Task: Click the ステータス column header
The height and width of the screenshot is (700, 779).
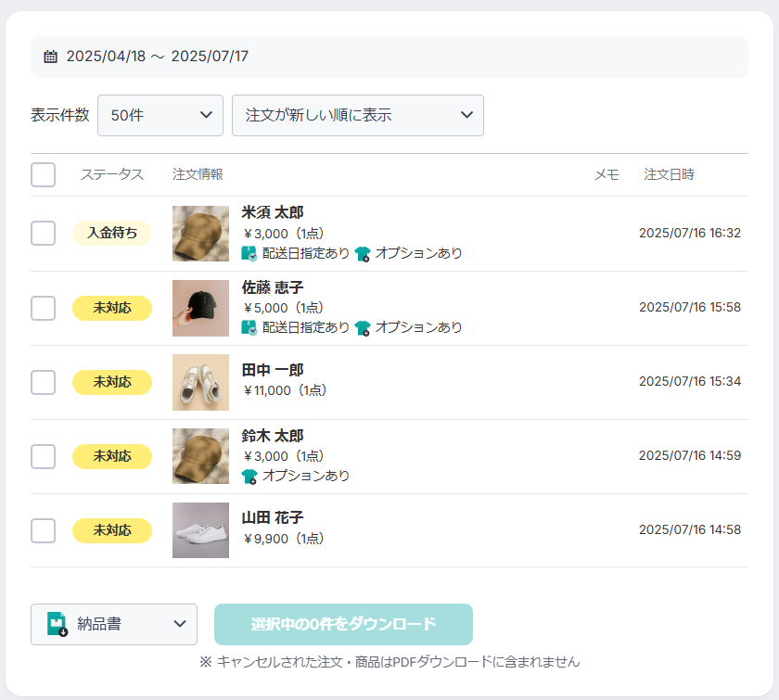Action: tap(112, 174)
